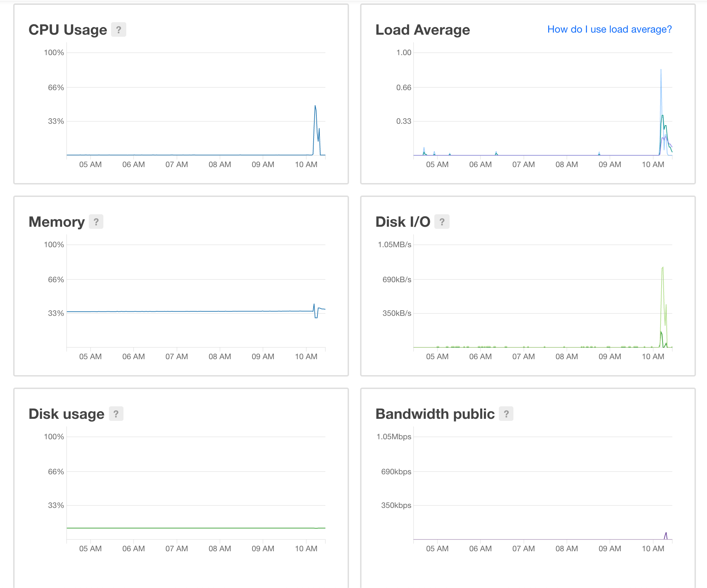Click the question mark next to Memory title
The width and height of the screenshot is (707, 588).
(x=96, y=222)
